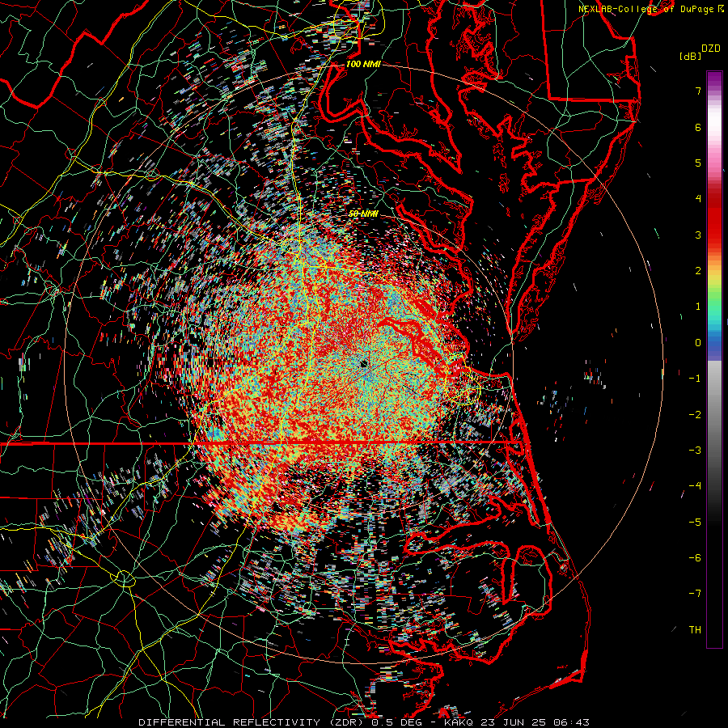
Task: Click the -5 value on the scale
Action: (x=695, y=523)
